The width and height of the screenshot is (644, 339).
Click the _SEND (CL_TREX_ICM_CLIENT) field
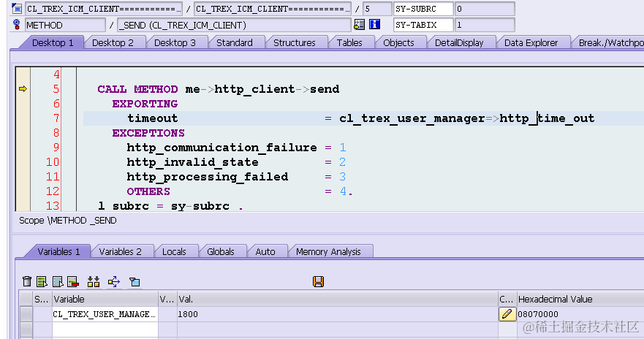point(234,25)
